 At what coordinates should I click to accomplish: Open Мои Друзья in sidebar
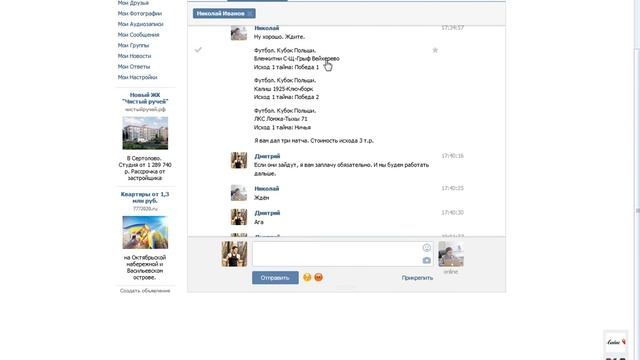coord(133,3)
